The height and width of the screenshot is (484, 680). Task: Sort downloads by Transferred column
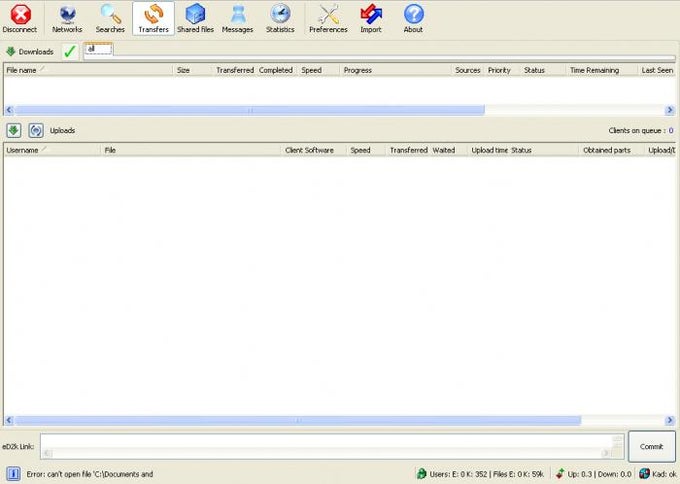(x=235, y=70)
